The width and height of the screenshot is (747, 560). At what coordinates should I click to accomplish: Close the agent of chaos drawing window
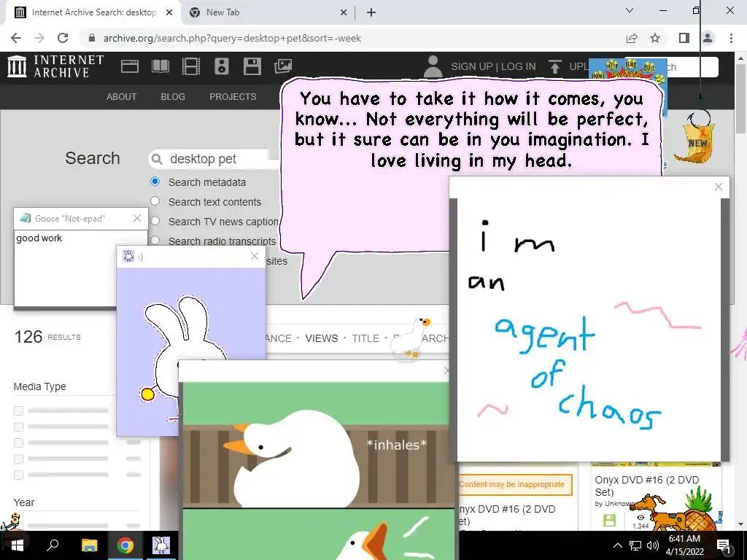719,187
